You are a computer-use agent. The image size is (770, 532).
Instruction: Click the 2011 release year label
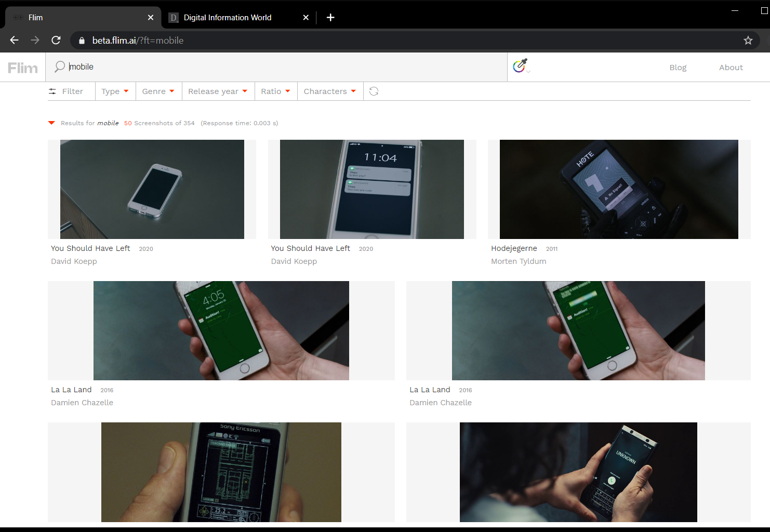point(552,249)
